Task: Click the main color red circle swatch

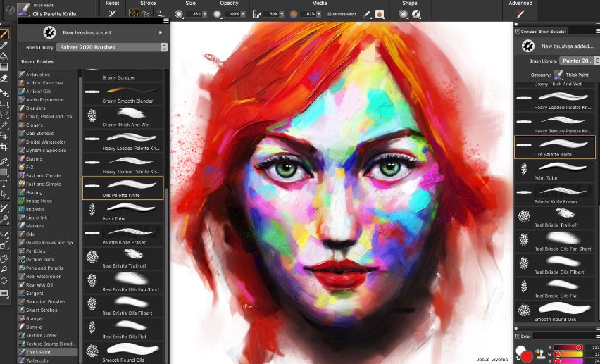Action: (527, 356)
